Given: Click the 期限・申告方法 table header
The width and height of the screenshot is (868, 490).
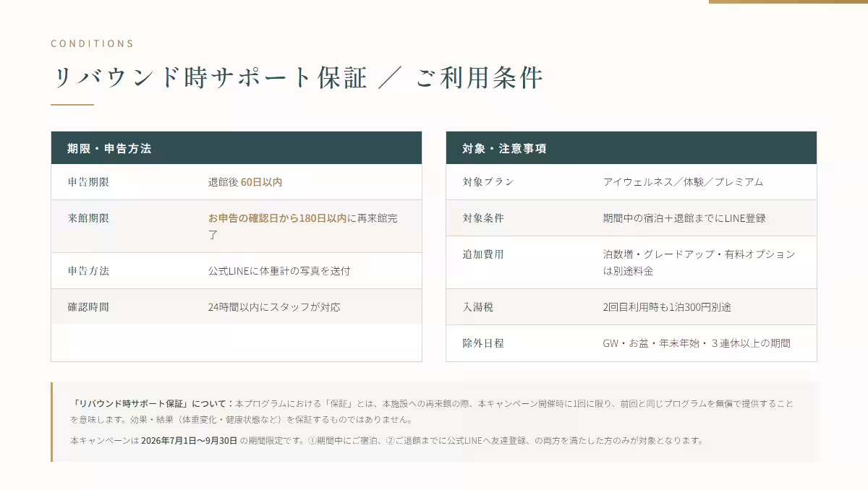Looking at the screenshot, I should [237, 148].
